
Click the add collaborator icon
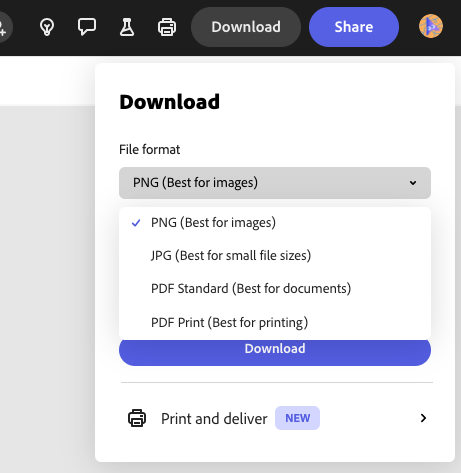click(x=3, y=27)
